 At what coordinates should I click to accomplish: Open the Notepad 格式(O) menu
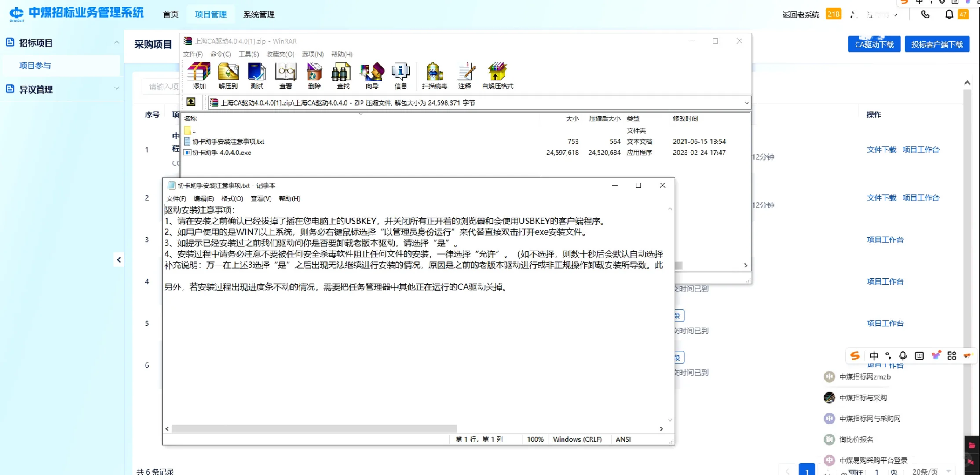pos(232,199)
